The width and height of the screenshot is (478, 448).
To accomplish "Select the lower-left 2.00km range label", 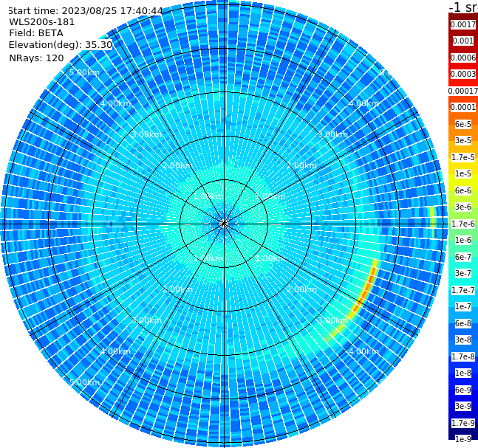I will point(178,289).
